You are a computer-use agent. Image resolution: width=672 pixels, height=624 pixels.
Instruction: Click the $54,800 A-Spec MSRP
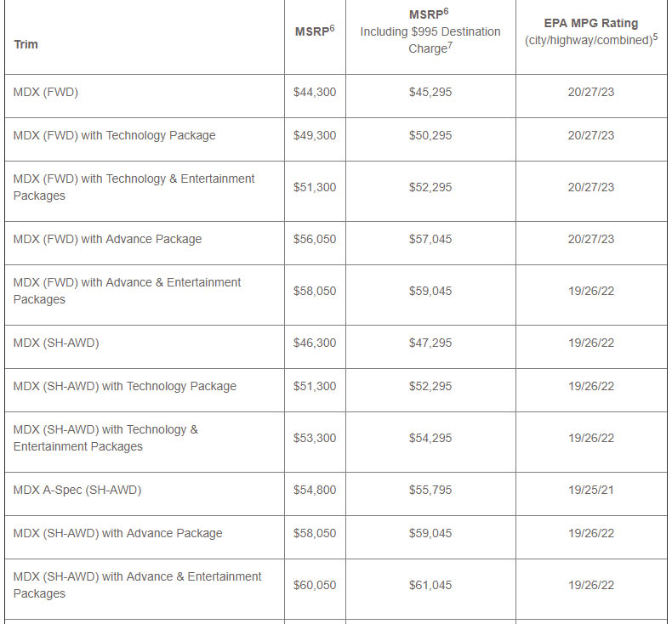tap(315, 490)
